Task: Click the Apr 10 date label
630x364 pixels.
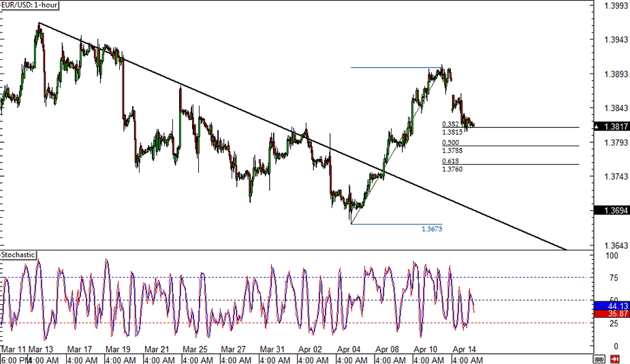Action: (426, 350)
